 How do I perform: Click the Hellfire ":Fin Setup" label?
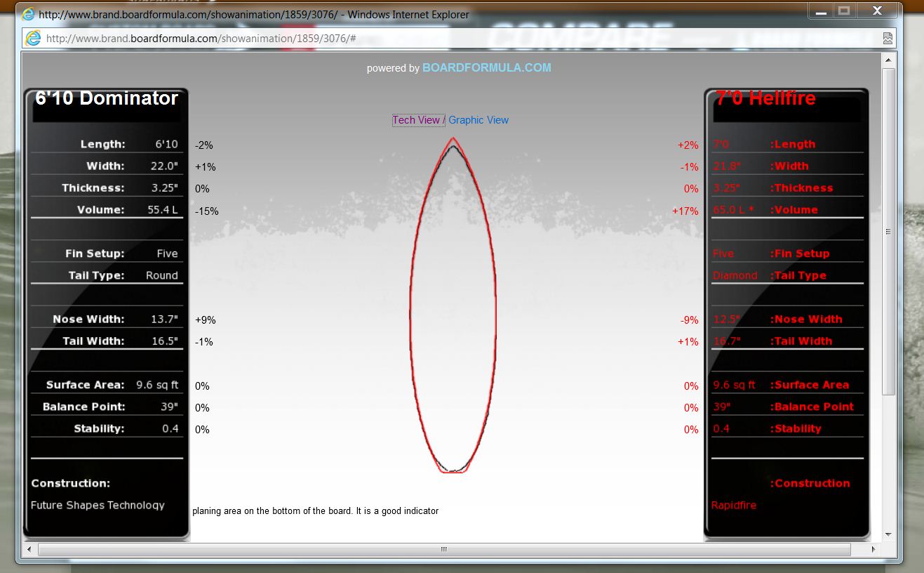pos(800,253)
